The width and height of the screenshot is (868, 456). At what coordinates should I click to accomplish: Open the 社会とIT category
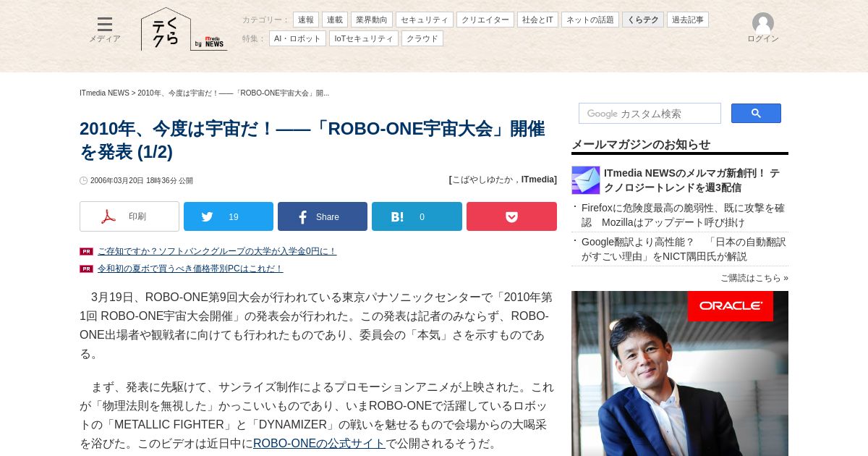tap(537, 20)
